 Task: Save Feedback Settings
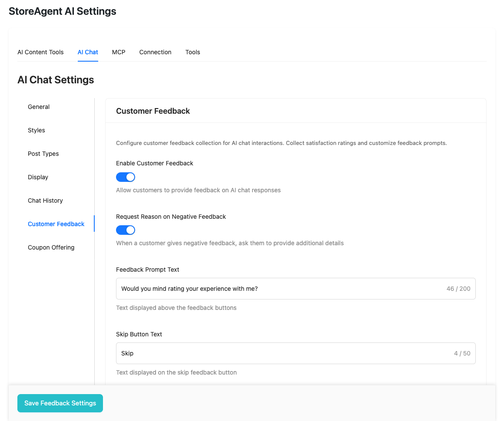[x=60, y=403]
